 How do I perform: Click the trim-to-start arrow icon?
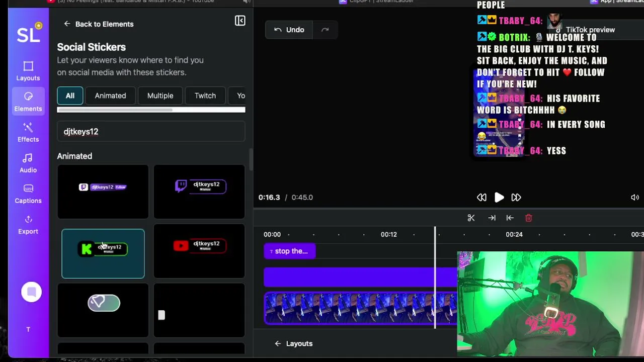(510, 218)
